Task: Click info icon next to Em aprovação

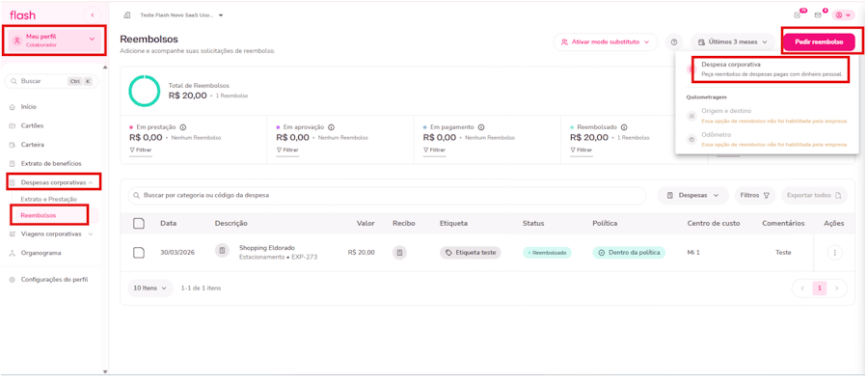Action: point(331,126)
